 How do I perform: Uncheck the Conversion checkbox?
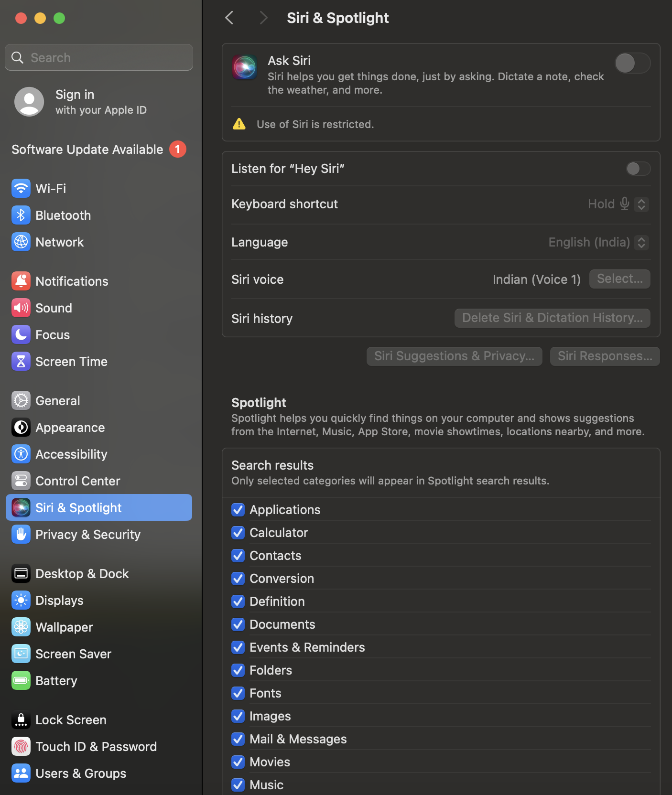238,579
